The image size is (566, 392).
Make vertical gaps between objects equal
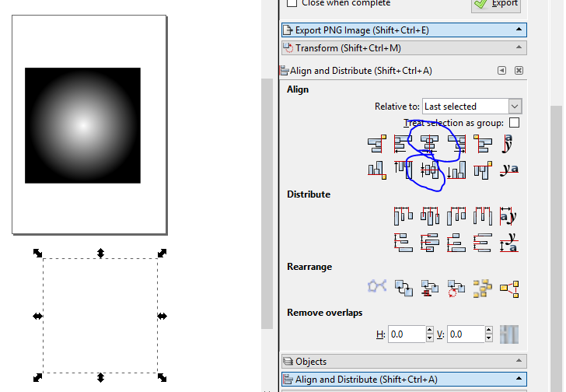pos(483,242)
